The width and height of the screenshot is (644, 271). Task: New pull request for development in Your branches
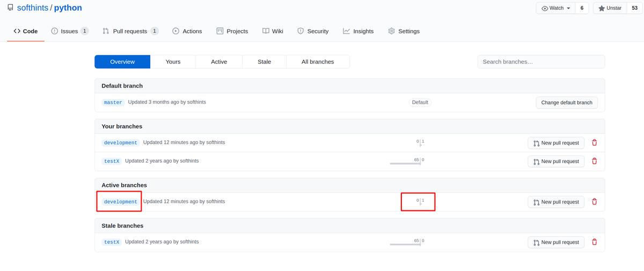[x=556, y=143]
